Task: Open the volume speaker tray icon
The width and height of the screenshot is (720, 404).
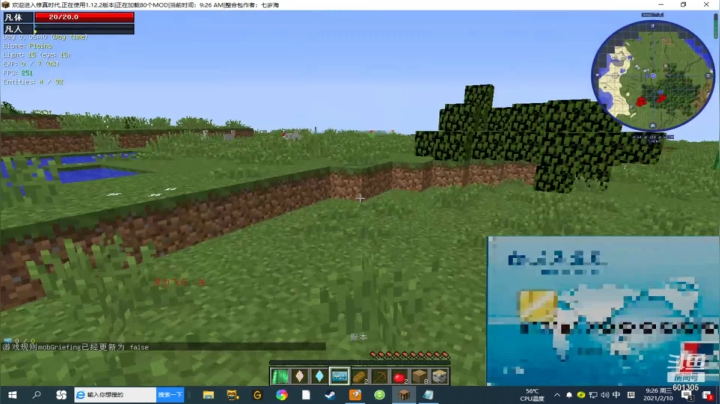Action: click(x=604, y=395)
